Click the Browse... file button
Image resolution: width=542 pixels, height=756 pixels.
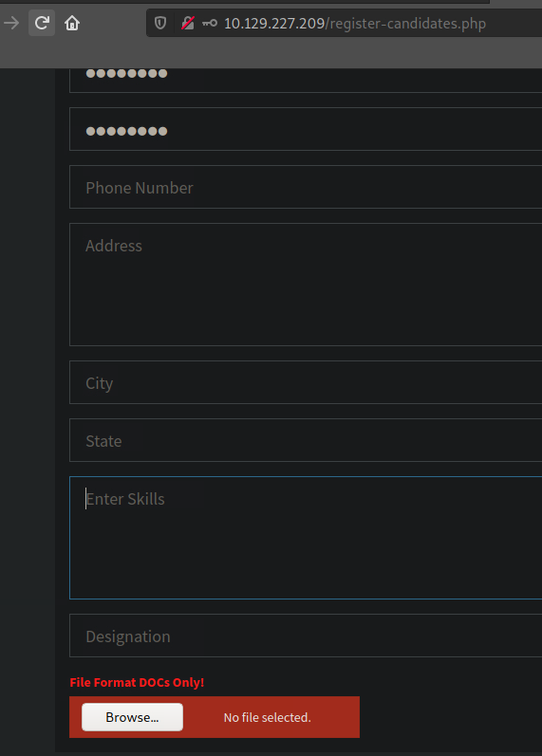(132, 717)
